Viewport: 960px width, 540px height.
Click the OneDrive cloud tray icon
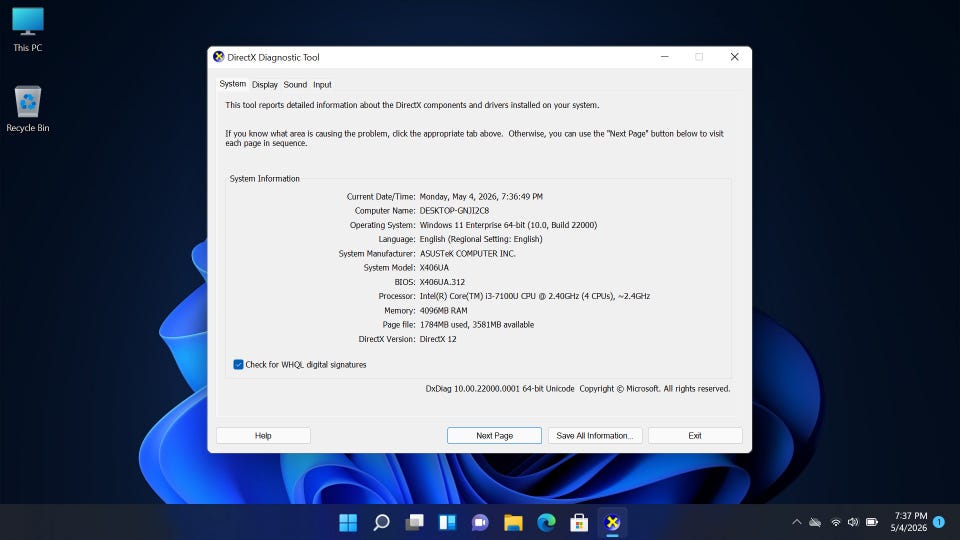(x=815, y=522)
